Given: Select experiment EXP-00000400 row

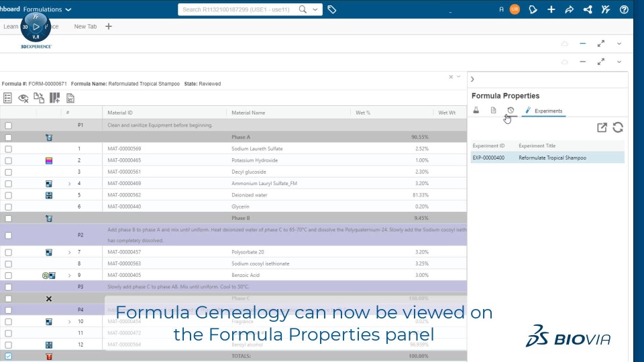Looking at the screenshot, I should click(x=547, y=158).
